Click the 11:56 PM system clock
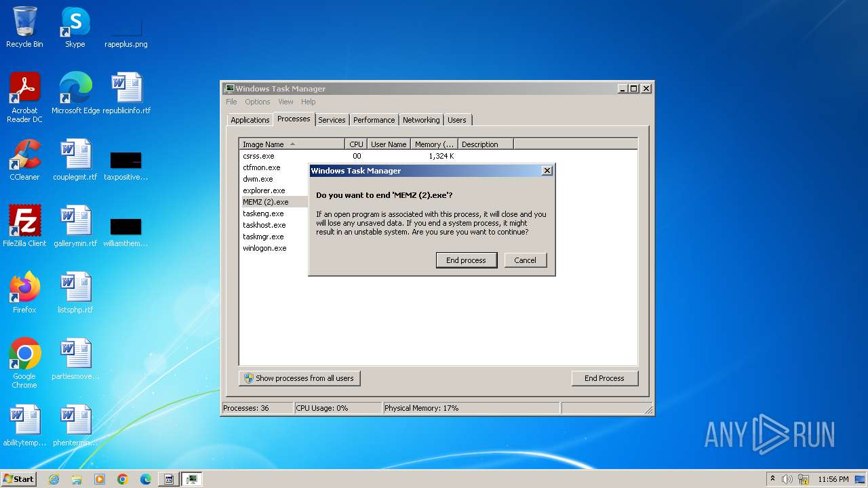Screen dimensions: 868x488 [x=833, y=479]
